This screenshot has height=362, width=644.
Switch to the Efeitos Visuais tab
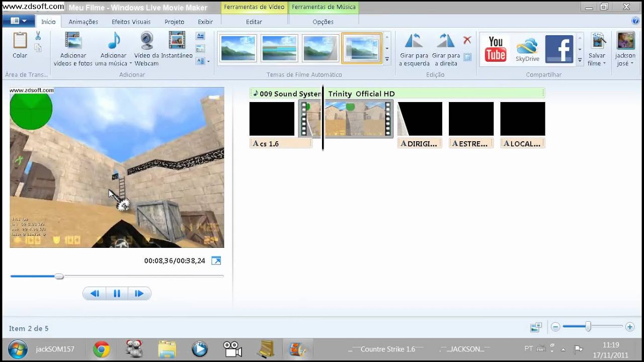(131, 22)
